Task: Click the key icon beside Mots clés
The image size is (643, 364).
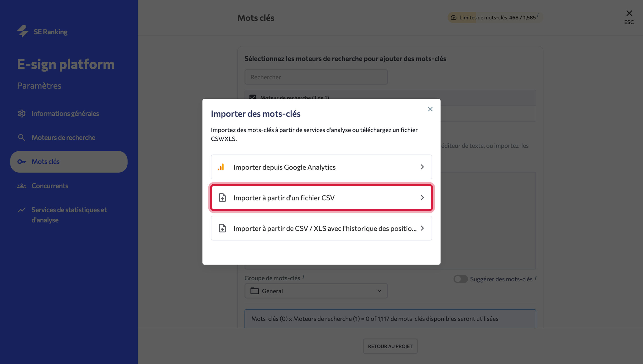Action: (x=21, y=162)
